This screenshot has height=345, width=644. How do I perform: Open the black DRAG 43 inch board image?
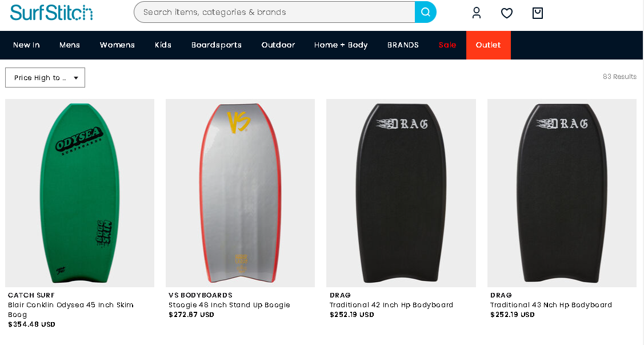point(562,193)
